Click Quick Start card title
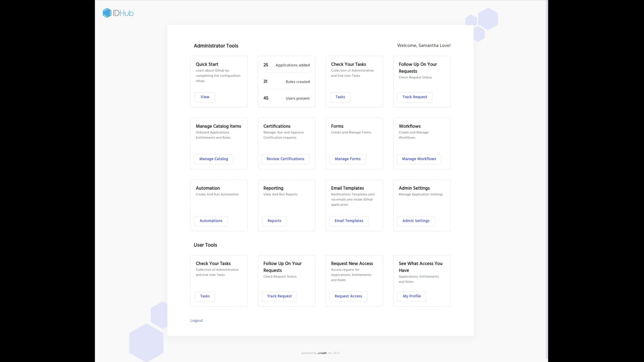 point(207,64)
